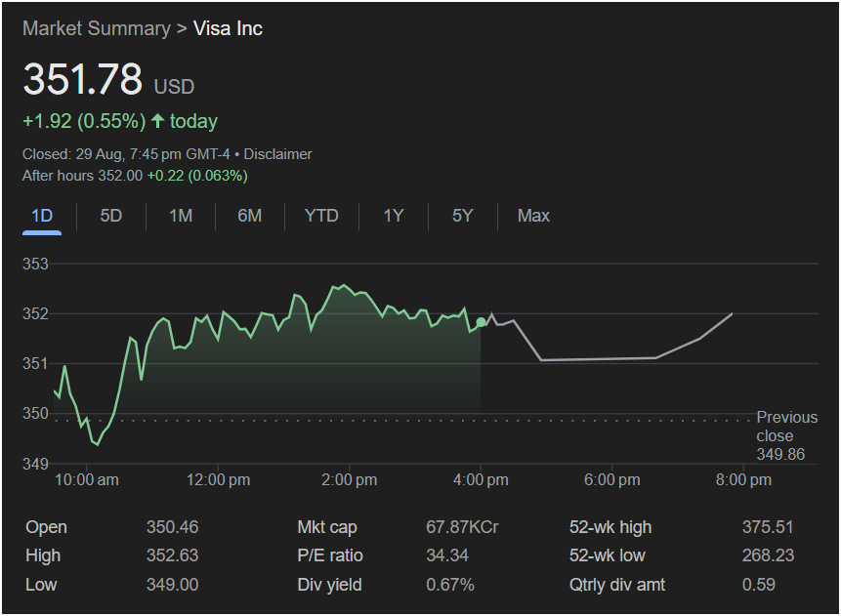Click the Mkt cap value 67.87KCr
This screenshot has height=616, width=841.
click(x=462, y=527)
